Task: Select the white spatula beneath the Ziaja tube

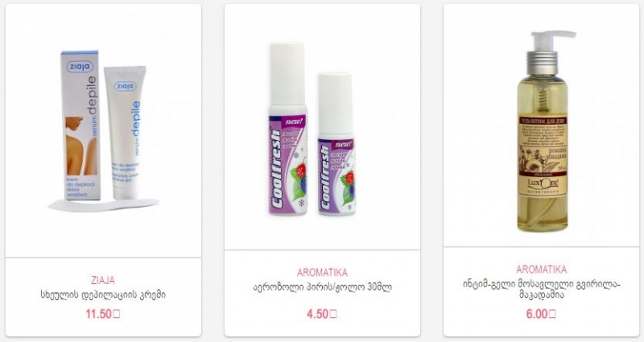Action: coord(103,204)
